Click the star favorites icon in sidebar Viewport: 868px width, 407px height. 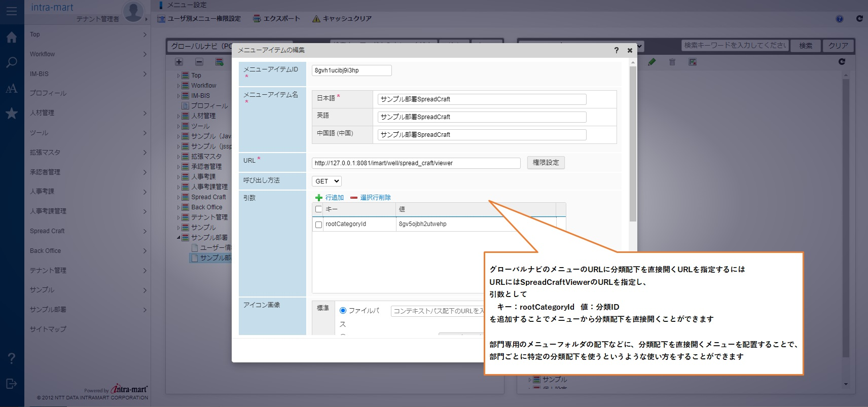pyautogui.click(x=12, y=114)
